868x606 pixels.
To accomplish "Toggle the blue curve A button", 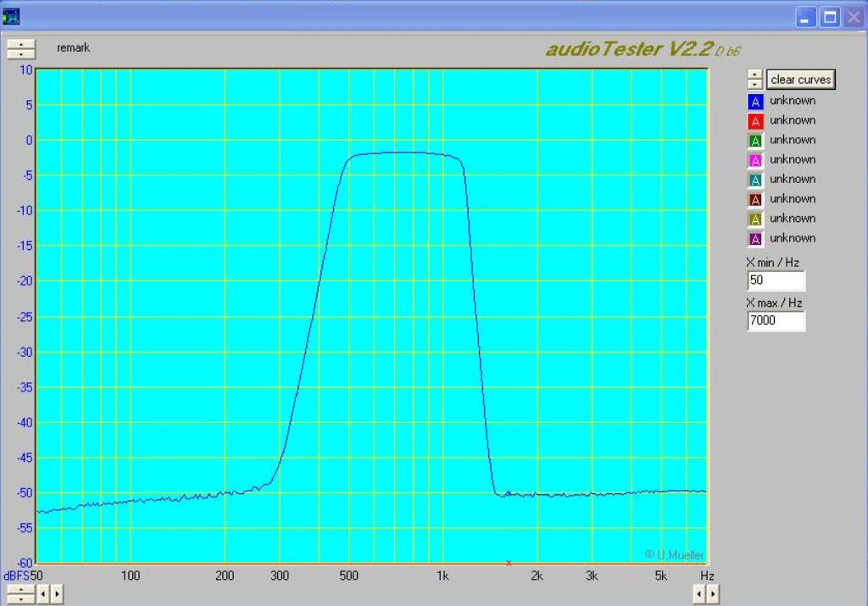I will click(755, 102).
